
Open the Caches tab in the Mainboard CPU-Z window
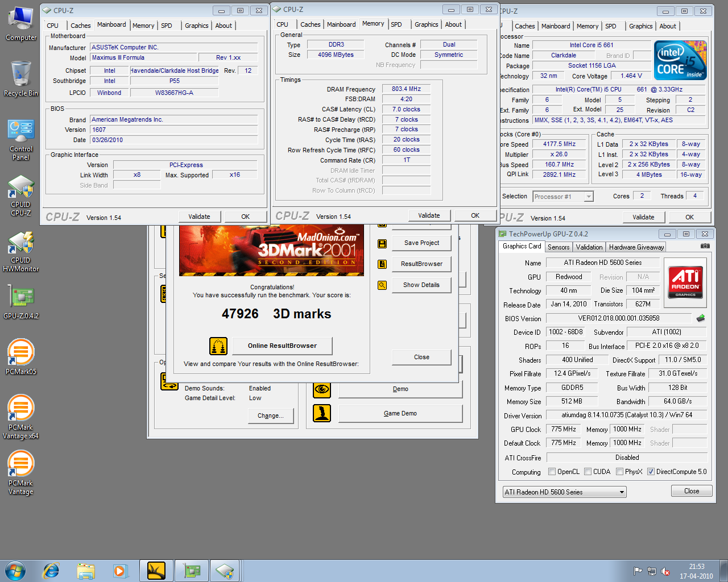tap(80, 26)
